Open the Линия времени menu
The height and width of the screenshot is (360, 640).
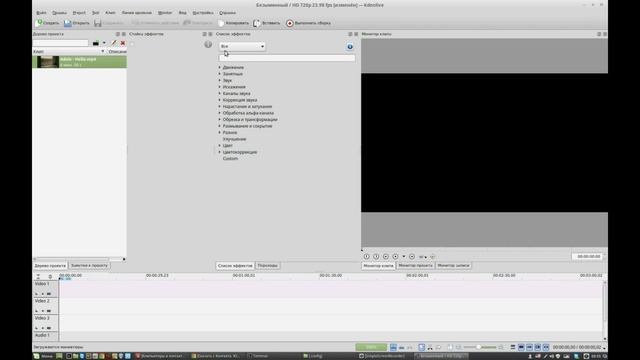(137, 13)
